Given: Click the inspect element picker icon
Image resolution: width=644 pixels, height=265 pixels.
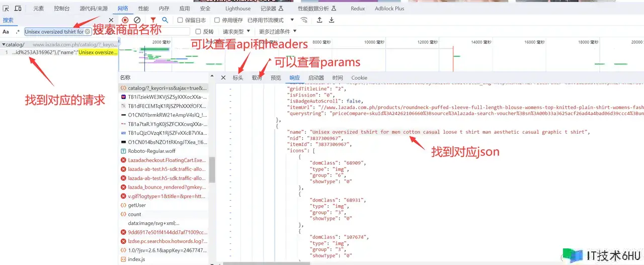Looking at the screenshot, I should pyautogui.click(x=6, y=9).
